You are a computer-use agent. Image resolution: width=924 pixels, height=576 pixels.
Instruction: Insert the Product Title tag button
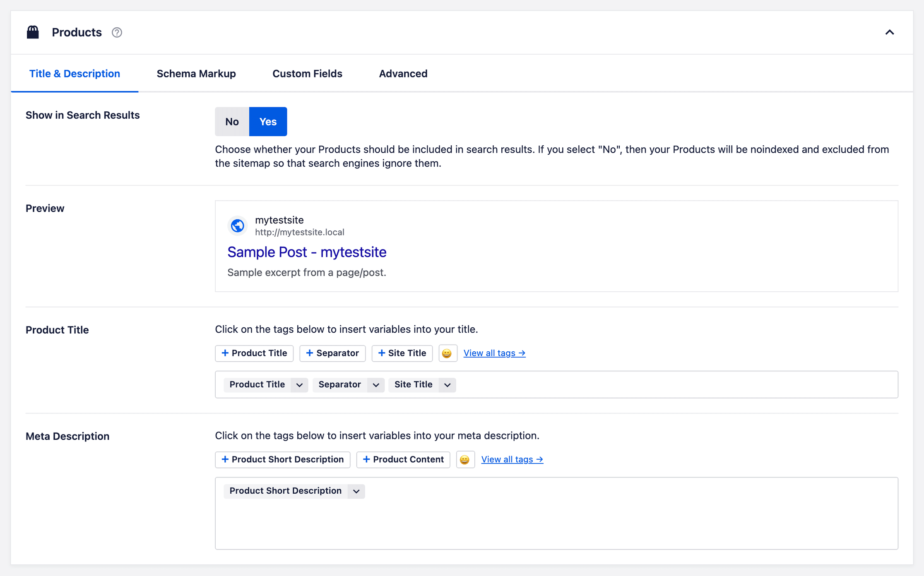click(254, 353)
